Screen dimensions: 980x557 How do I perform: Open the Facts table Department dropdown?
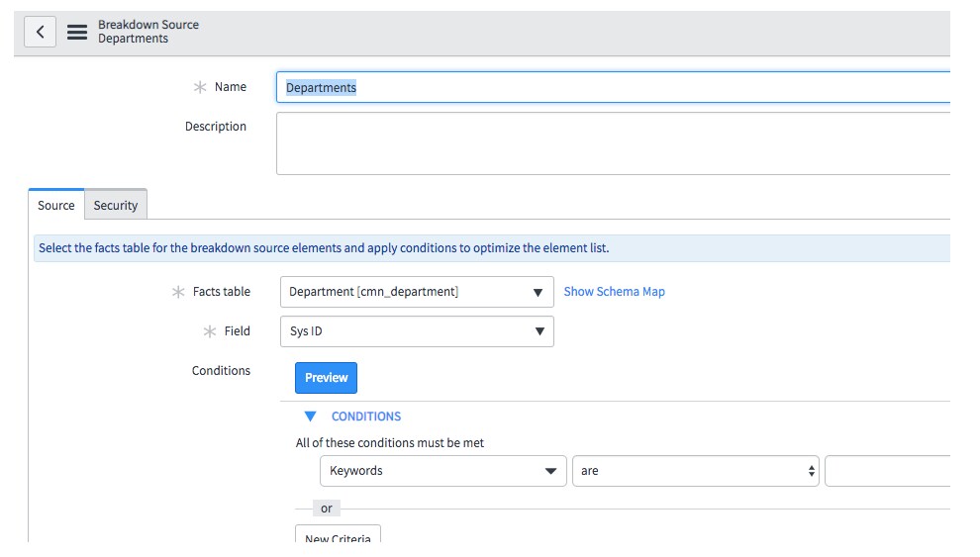pyautogui.click(x=417, y=292)
